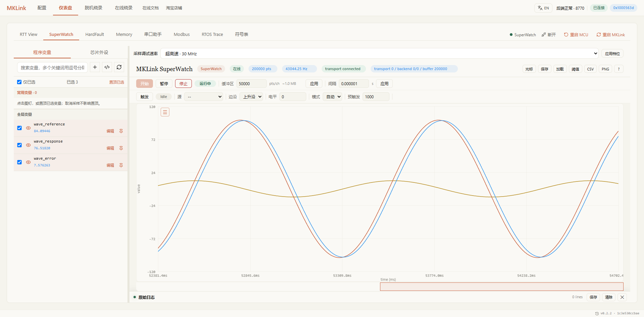Pin the wave_reference variable
Image resolution: width=644 pixels, height=317 pixels.
(x=121, y=131)
